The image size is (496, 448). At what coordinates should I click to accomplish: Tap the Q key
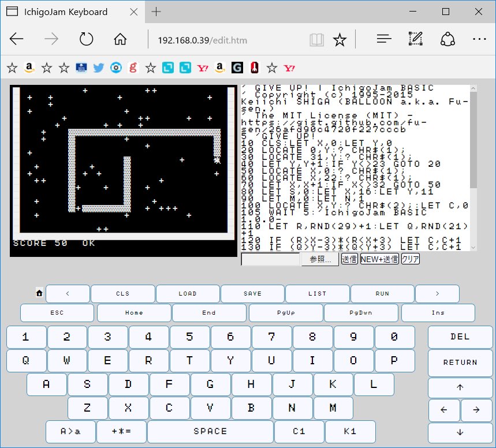(26, 361)
